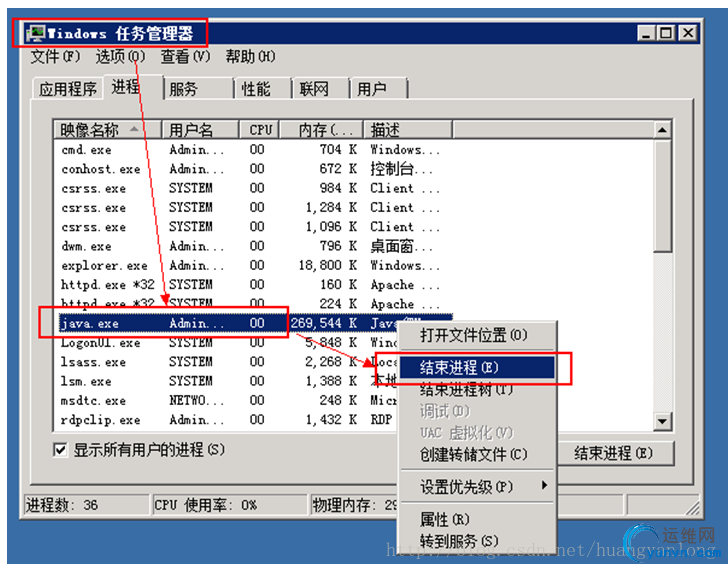Viewport: 728px width, 570px height.
Task: Choose 转到服务(S) in context menu
Action: (x=477, y=541)
